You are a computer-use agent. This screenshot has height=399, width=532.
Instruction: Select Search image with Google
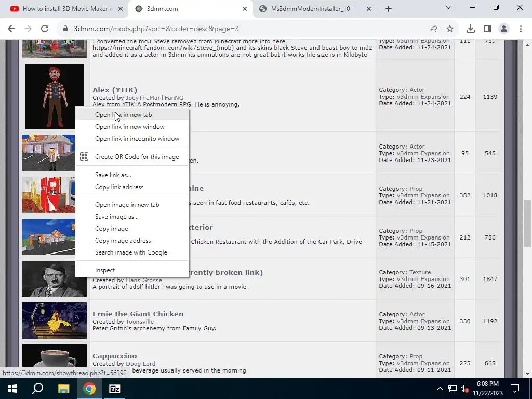[132, 252]
